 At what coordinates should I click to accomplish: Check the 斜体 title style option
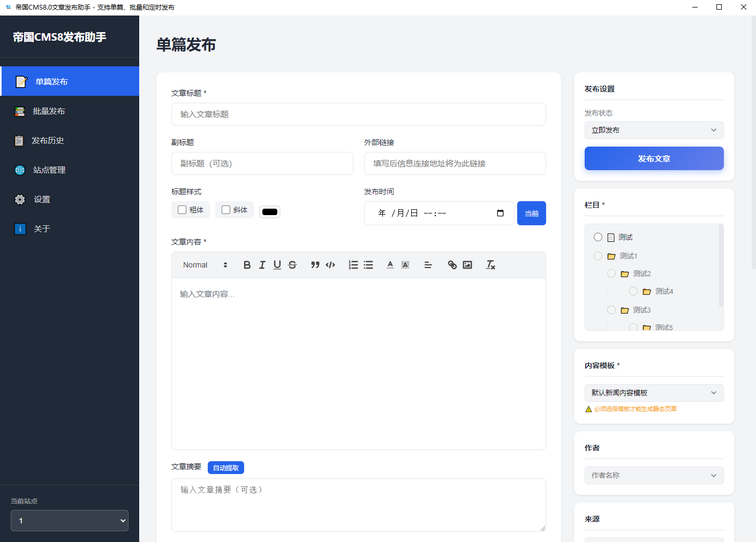tap(225, 210)
